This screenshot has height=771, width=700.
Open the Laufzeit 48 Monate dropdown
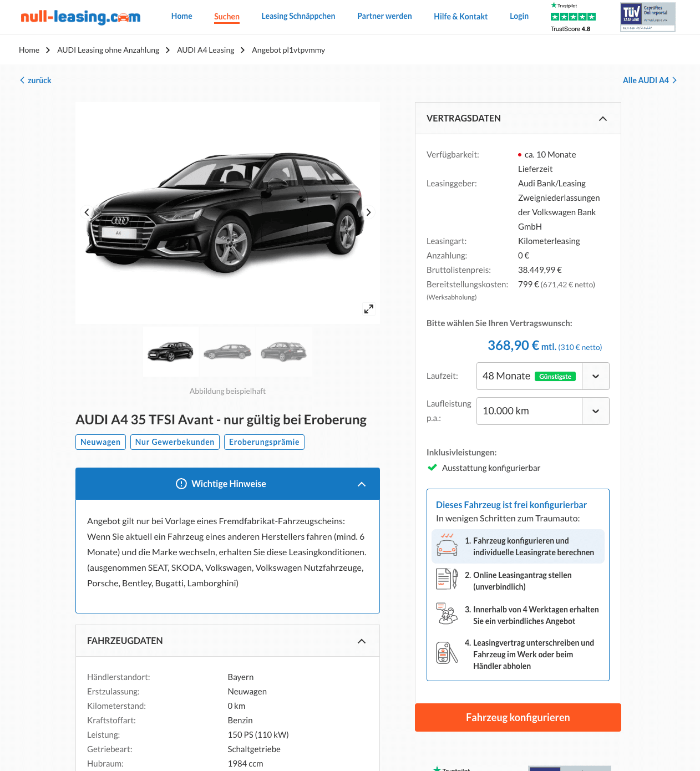pos(543,376)
